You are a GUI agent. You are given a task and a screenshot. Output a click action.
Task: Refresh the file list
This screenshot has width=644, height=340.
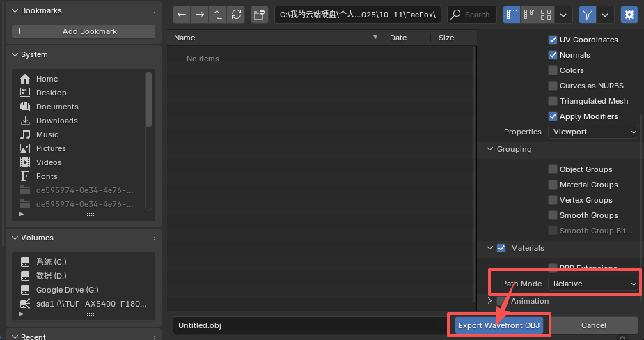pyautogui.click(x=236, y=15)
